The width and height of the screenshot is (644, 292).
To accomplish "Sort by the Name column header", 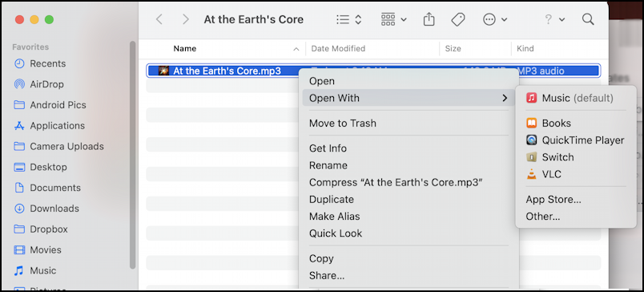I will [x=184, y=48].
